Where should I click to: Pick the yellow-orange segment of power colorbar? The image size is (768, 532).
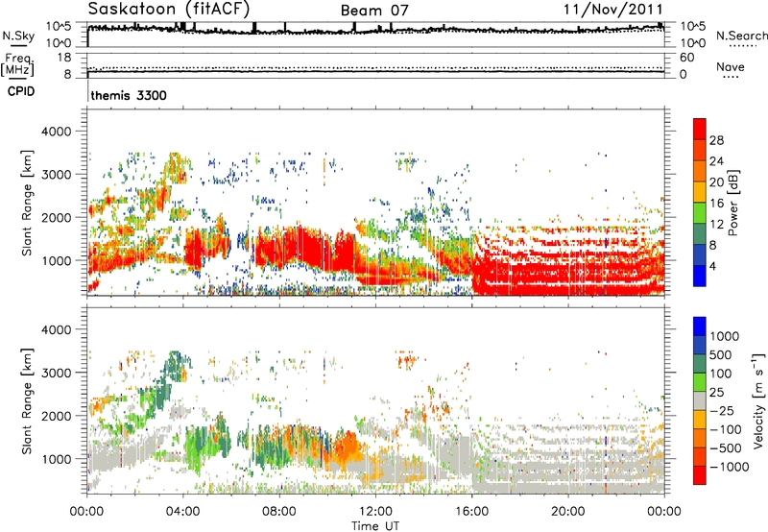coord(700,191)
